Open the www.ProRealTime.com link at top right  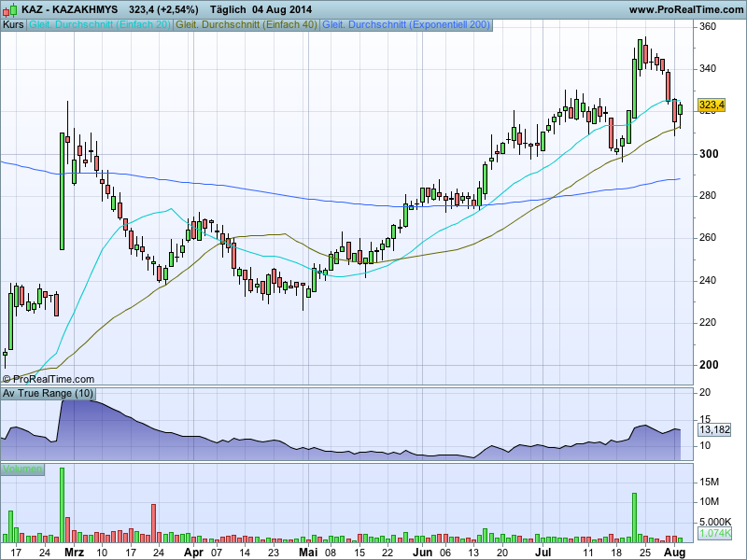click(x=685, y=9)
